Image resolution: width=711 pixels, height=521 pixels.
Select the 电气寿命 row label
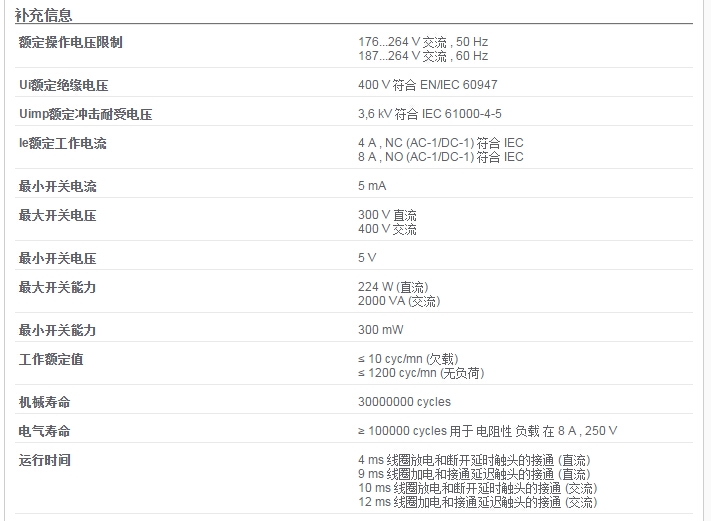[44, 431]
